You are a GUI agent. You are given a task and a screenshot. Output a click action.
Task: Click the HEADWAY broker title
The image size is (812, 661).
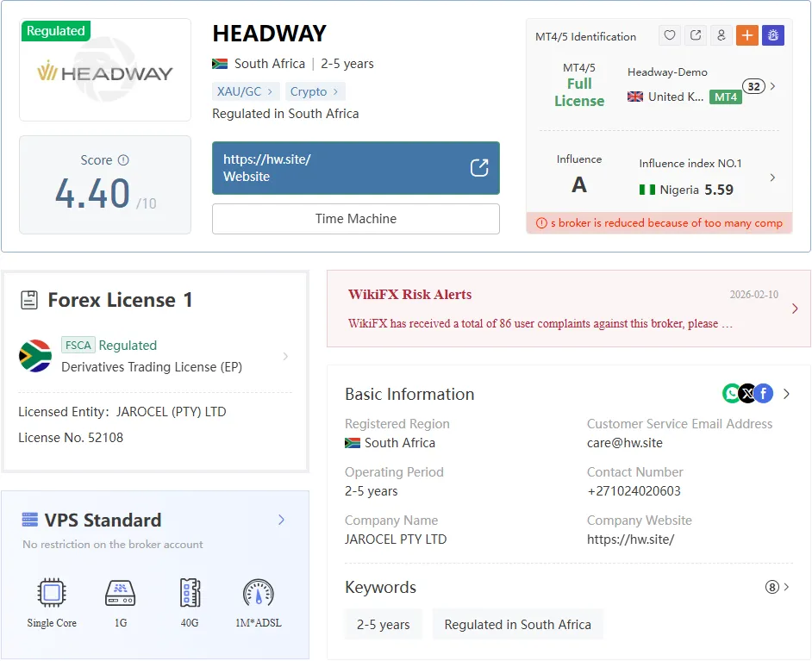269,34
